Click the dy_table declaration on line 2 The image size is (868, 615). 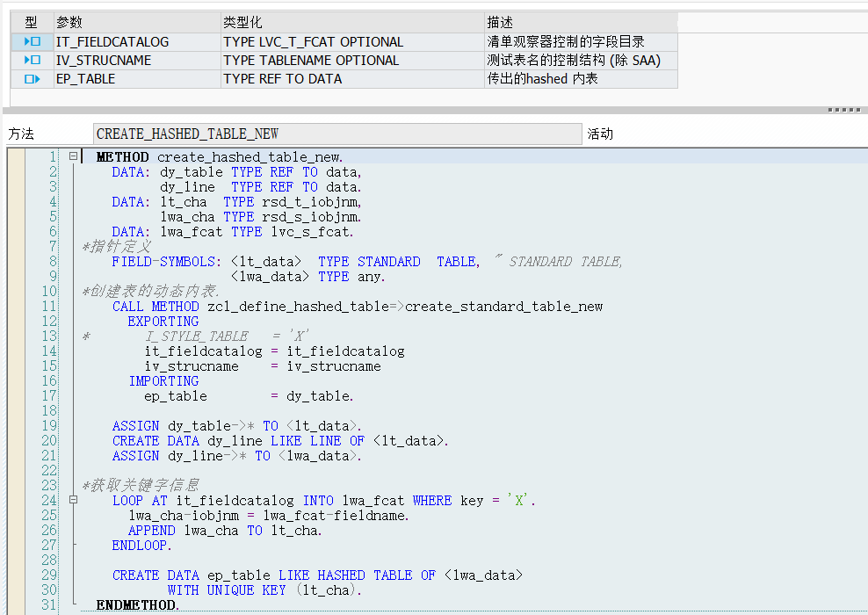tap(192, 172)
